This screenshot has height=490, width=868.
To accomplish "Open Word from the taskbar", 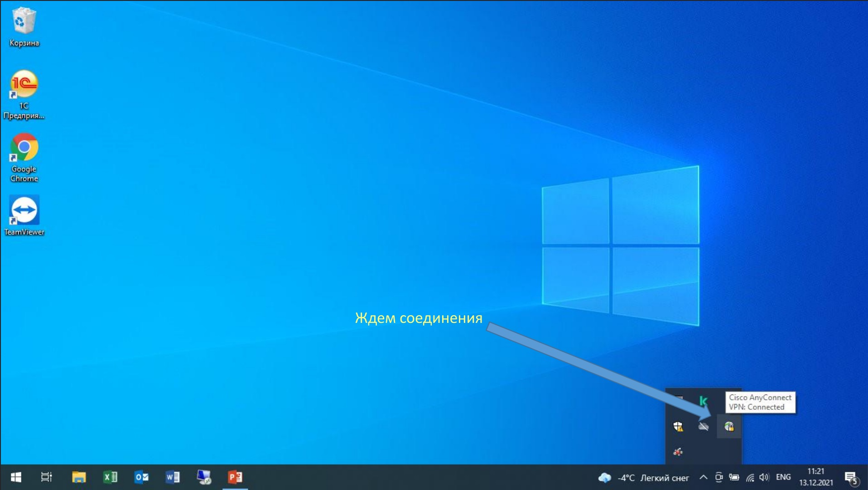I will click(173, 477).
